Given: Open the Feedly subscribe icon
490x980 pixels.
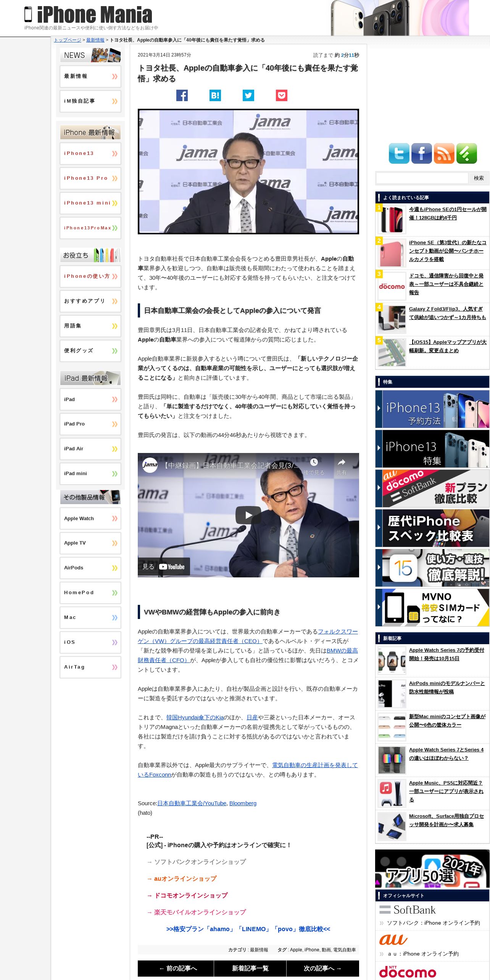Looking at the screenshot, I should pos(466,153).
